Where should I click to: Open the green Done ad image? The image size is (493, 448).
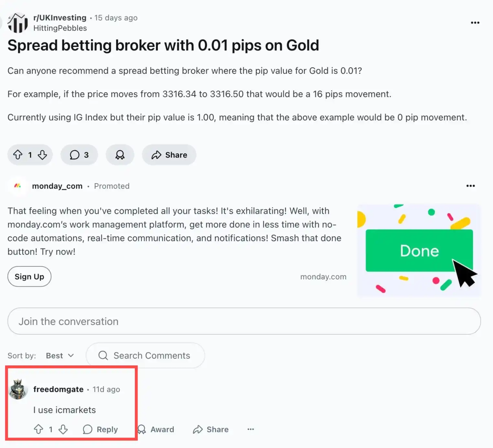point(419,250)
